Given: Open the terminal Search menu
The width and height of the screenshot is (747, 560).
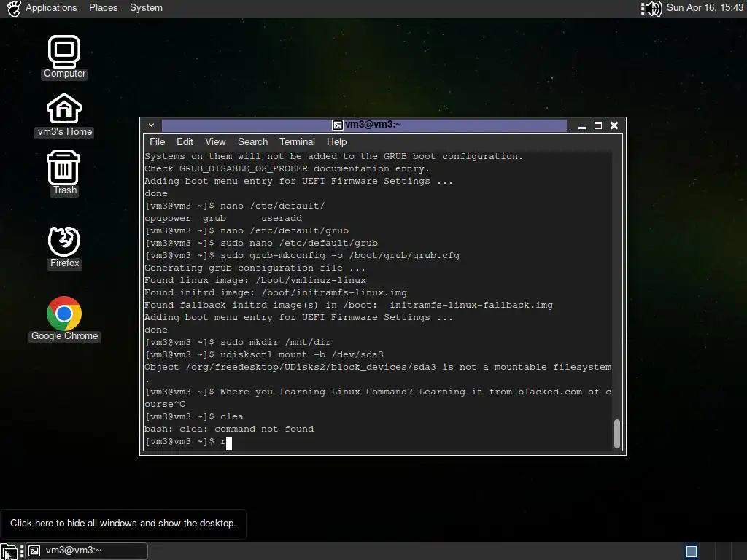Looking at the screenshot, I should (252, 142).
